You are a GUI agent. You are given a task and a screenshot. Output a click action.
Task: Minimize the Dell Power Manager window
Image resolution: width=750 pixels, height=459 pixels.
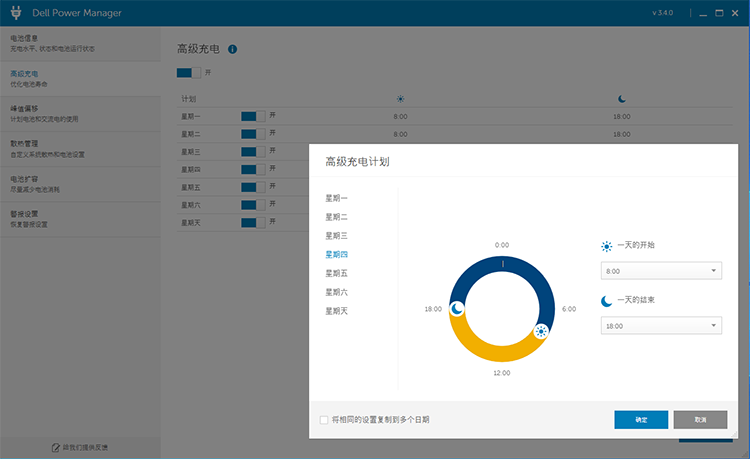(x=703, y=13)
